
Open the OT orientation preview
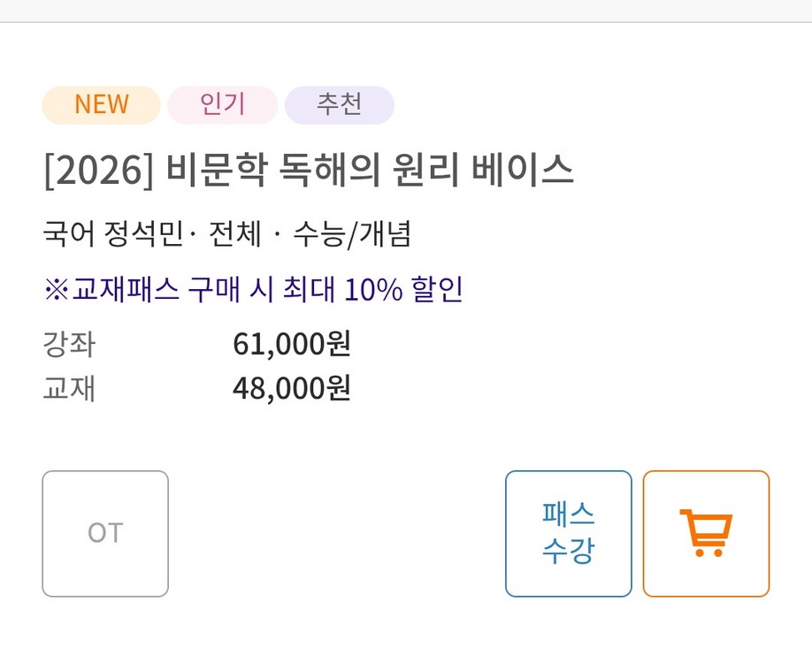click(x=105, y=533)
